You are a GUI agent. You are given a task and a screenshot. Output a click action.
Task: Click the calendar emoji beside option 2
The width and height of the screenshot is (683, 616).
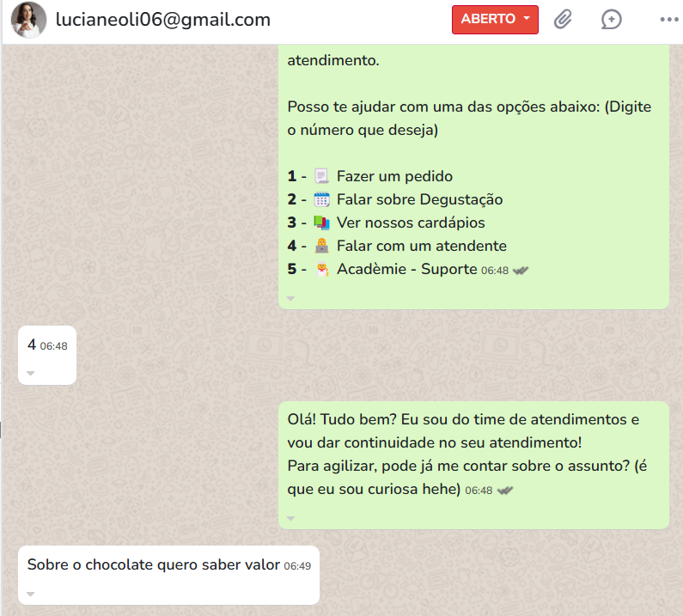tap(321, 199)
